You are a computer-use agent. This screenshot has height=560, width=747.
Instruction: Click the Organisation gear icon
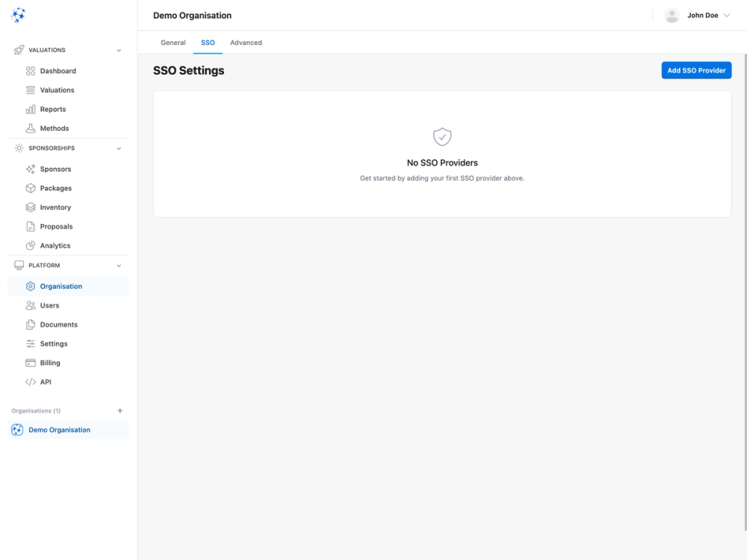(x=31, y=286)
